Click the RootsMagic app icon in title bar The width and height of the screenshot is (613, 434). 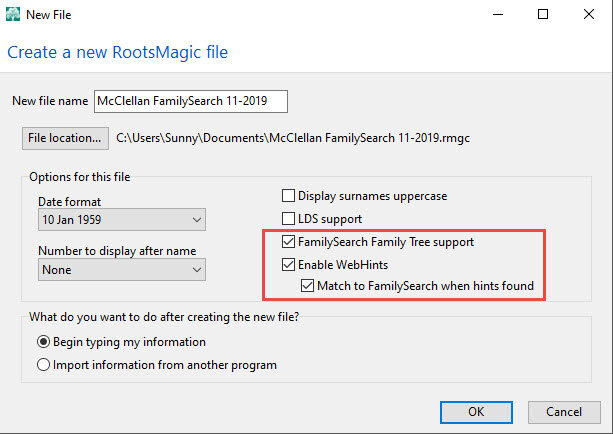click(x=13, y=14)
